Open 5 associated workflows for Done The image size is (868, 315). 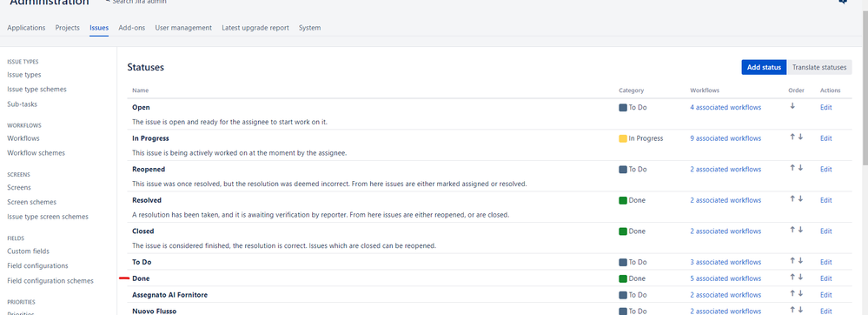726,278
